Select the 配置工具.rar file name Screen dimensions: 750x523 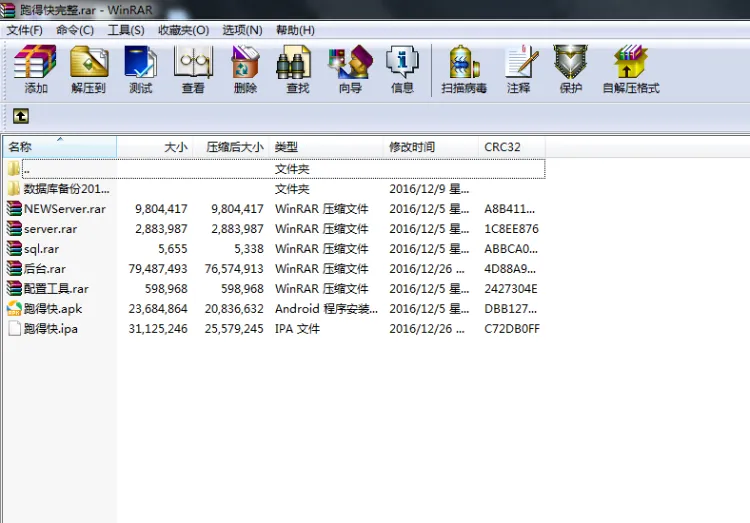coord(56,289)
